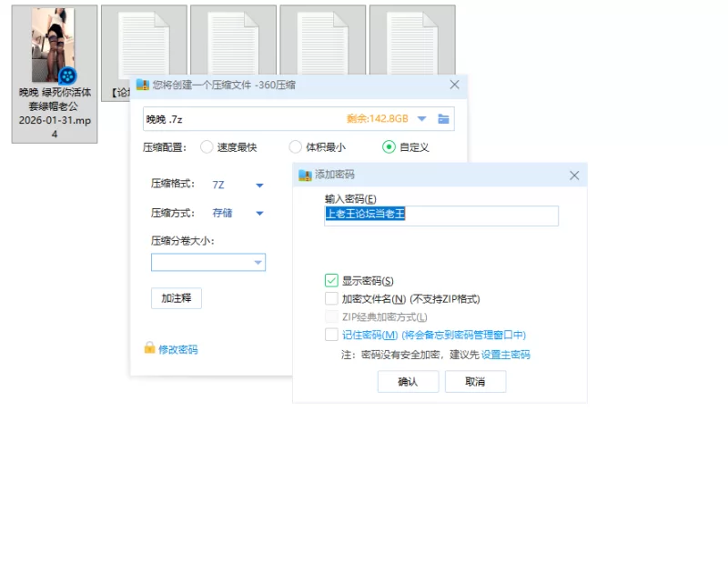The width and height of the screenshot is (728, 582).
Task: Enable the 加密文件名 checkbox
Action: click(331, 298)
